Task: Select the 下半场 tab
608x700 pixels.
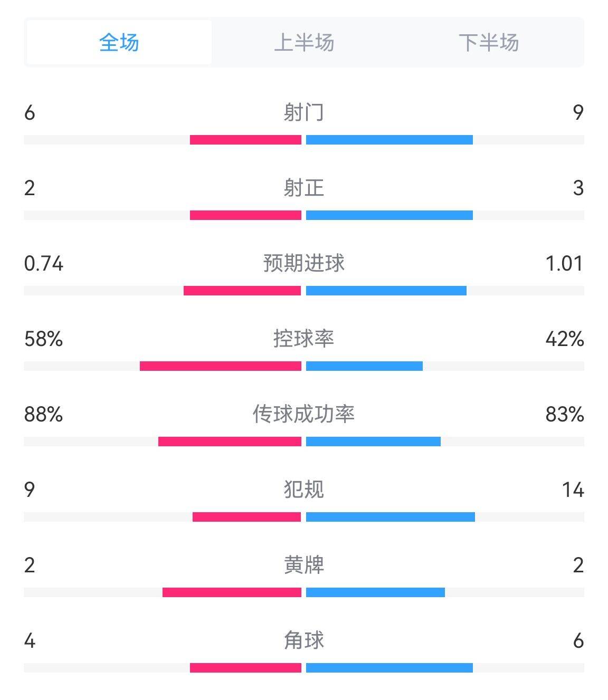Action: click(489, 43)
